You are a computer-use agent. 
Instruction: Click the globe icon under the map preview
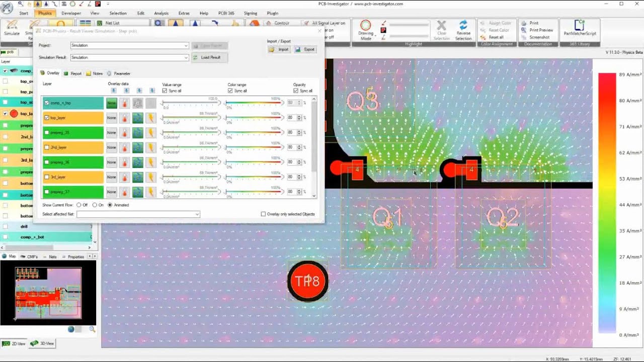point(71,329)
